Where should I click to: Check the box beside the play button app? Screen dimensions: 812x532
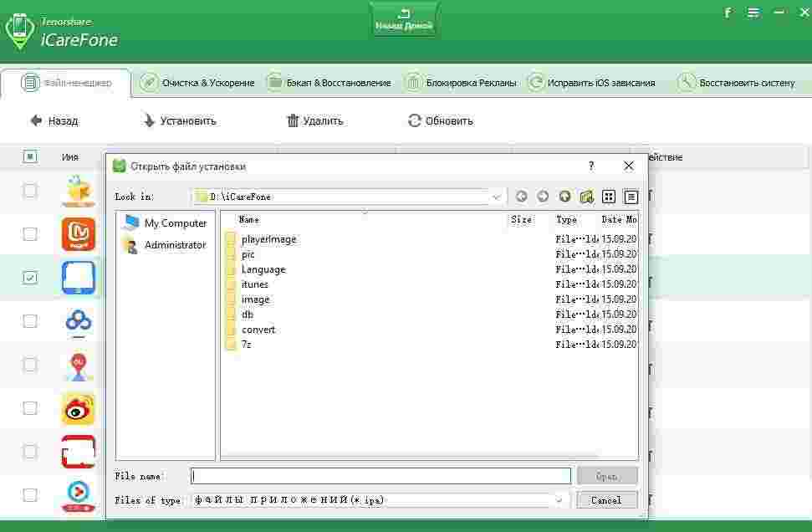(x=30, y=495)
